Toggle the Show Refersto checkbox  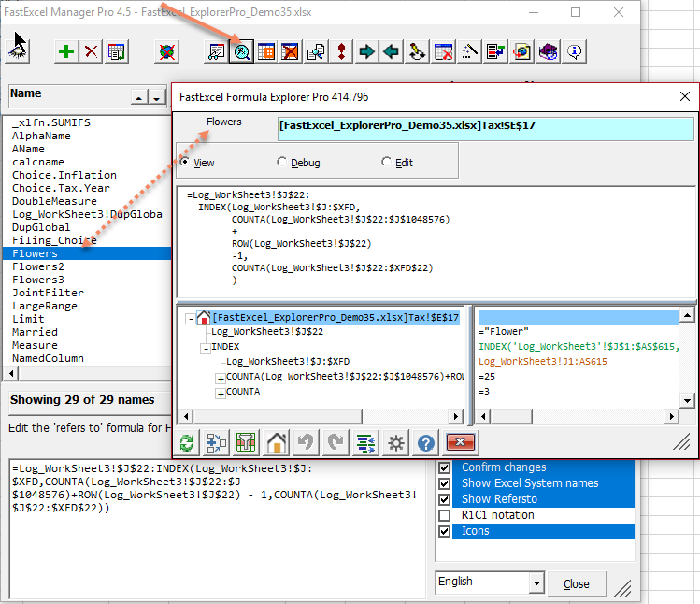pos(444,499)
